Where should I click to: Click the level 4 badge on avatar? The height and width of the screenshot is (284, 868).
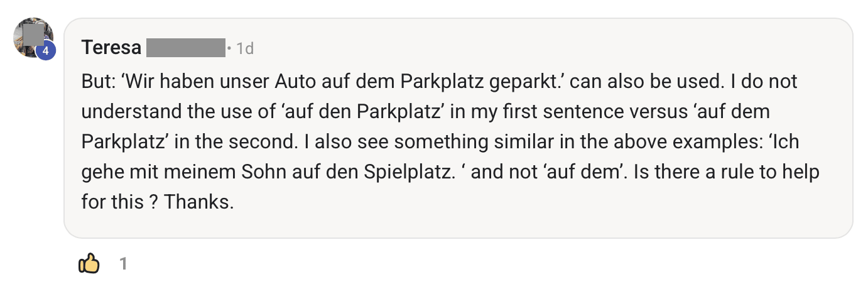(x=45, y=52)
